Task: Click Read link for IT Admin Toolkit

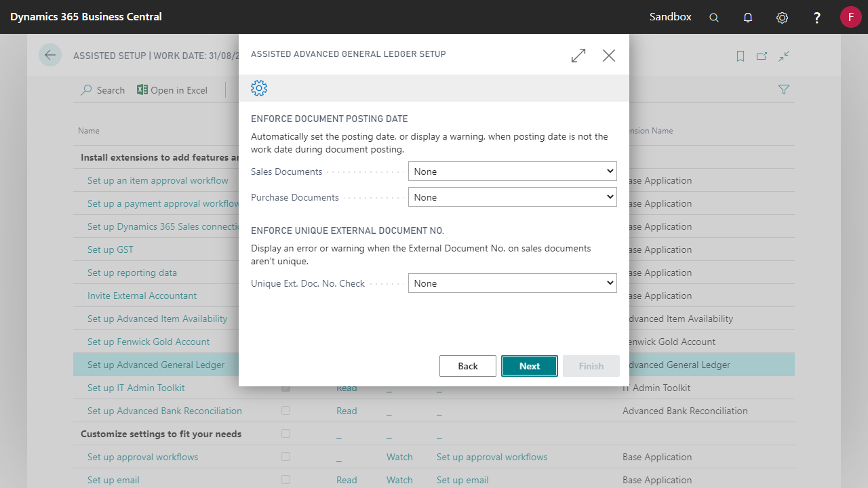Action: (347, 388)
